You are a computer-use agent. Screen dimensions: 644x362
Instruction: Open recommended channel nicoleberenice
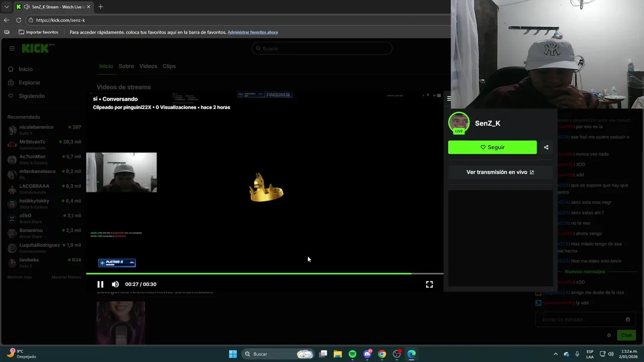tap(44, 130)
